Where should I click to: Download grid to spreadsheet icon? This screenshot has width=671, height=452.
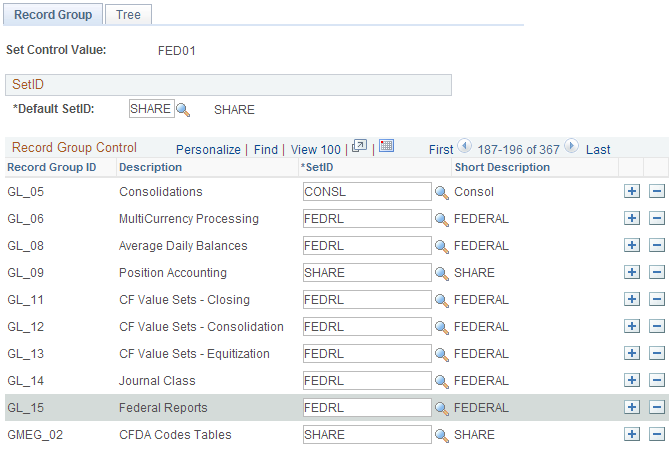point(386,146)
